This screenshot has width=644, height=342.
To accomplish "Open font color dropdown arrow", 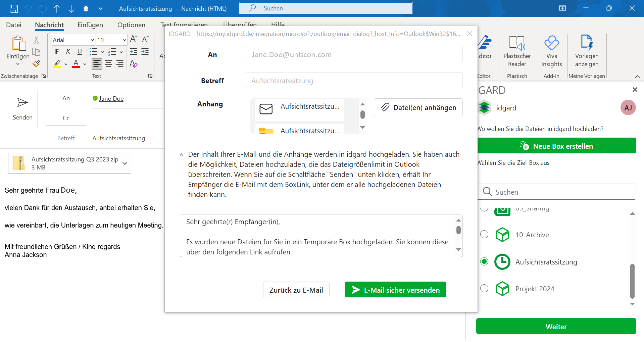I will point(85,64).
